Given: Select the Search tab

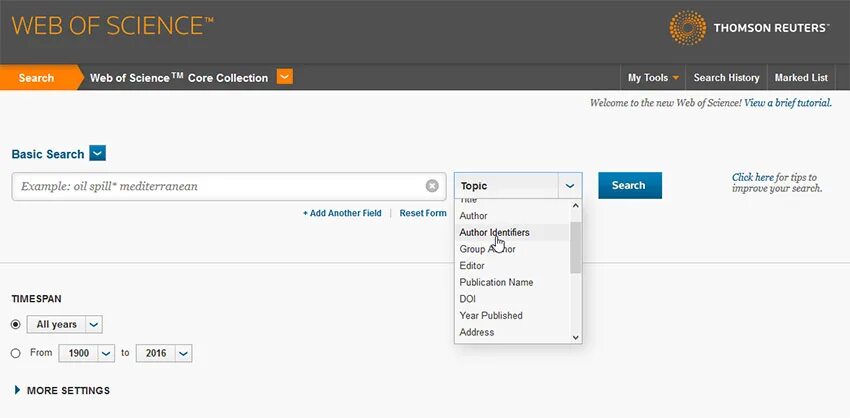Looking at the screenshot, I should (x=37, y=78).
